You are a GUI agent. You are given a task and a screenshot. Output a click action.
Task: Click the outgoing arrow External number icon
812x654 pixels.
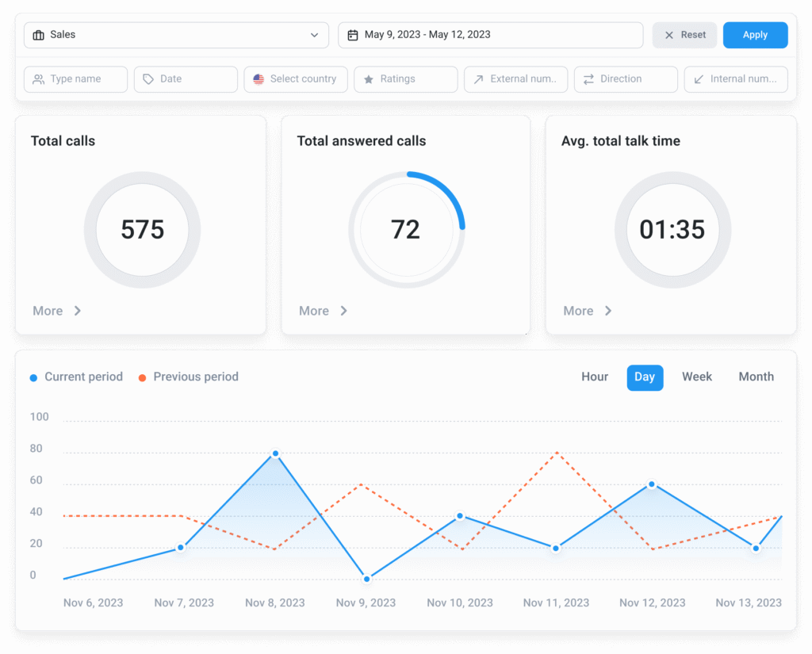(x=477, y=79)
